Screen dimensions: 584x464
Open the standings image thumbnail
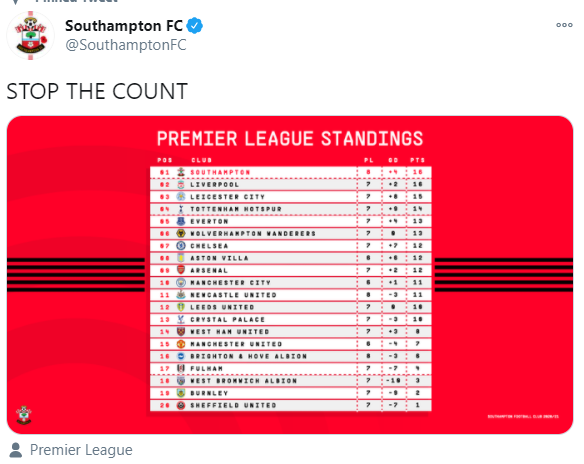290,275
